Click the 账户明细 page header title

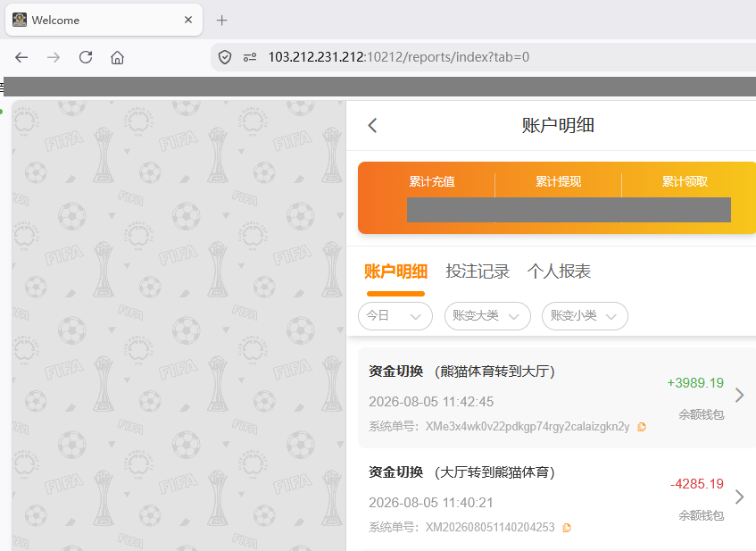point(558,125)
